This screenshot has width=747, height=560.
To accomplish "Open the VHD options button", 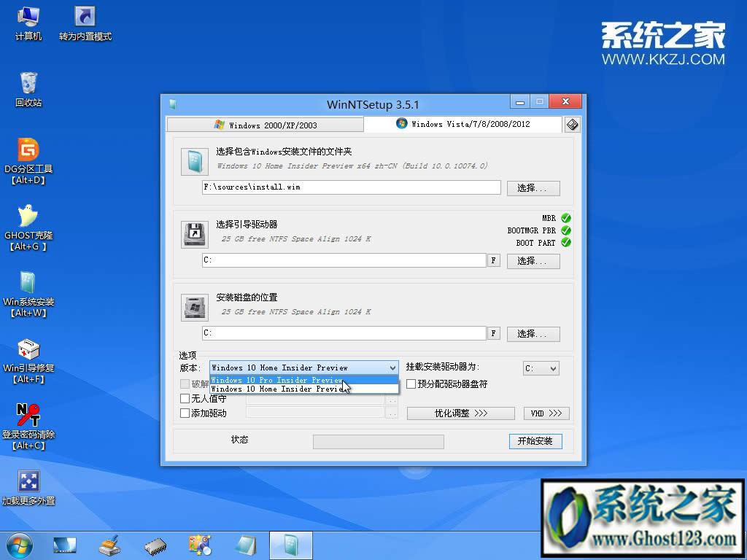I will 546,413.
